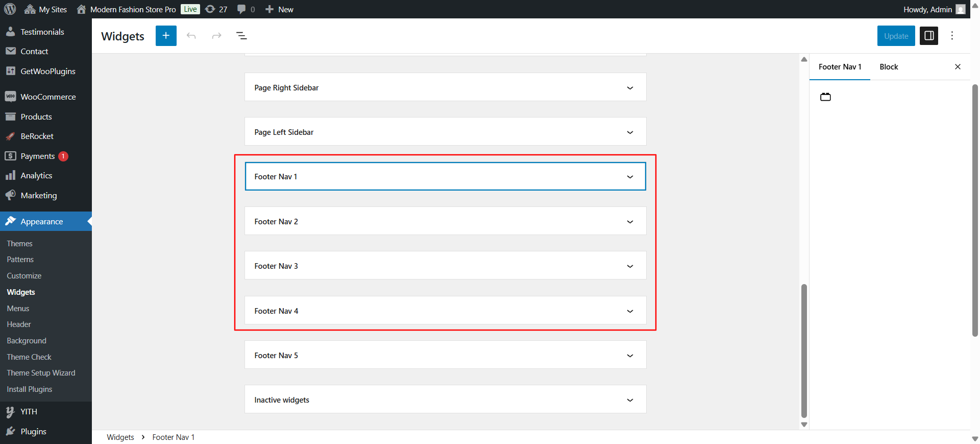The height and width of the screenshot is (444, 980).
Task: Open the Howdy, Admin account menu
Action: pos(934,9)
